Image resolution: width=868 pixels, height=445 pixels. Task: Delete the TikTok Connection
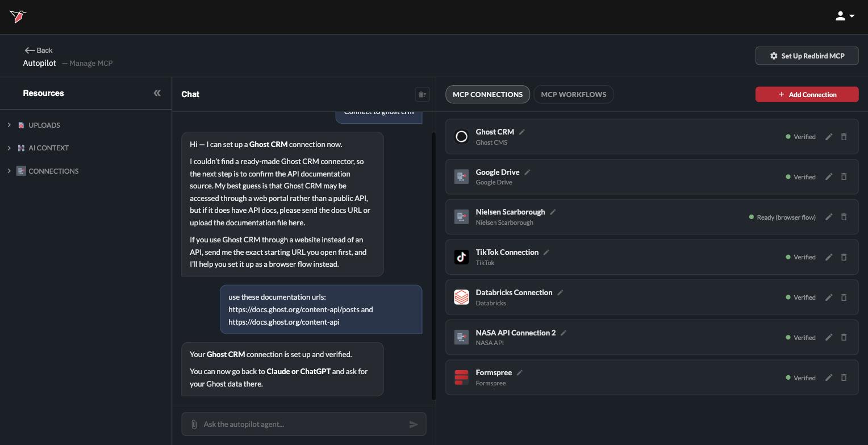(x=844, y=257)
